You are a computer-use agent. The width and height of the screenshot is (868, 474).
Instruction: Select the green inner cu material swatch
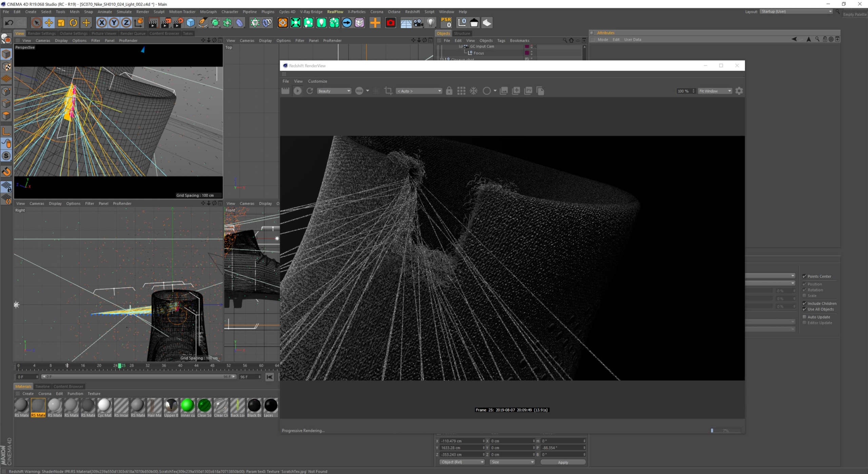coord(188,407)
